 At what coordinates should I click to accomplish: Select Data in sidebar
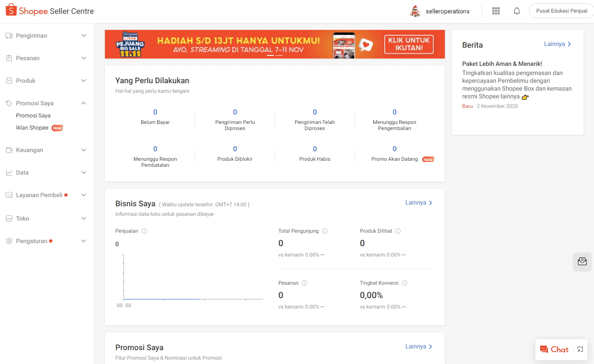pyautogui.click(x=22, y=172)
